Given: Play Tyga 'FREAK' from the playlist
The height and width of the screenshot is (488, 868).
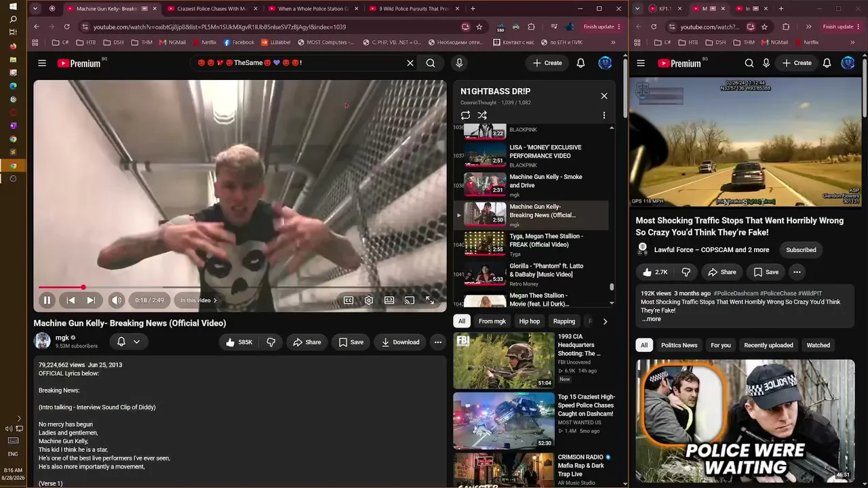Looking at the screenshot, I should tap(531, 244).
